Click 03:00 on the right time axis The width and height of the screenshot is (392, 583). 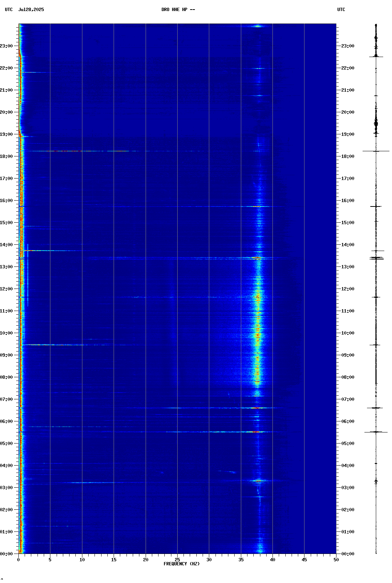point(348,488)
